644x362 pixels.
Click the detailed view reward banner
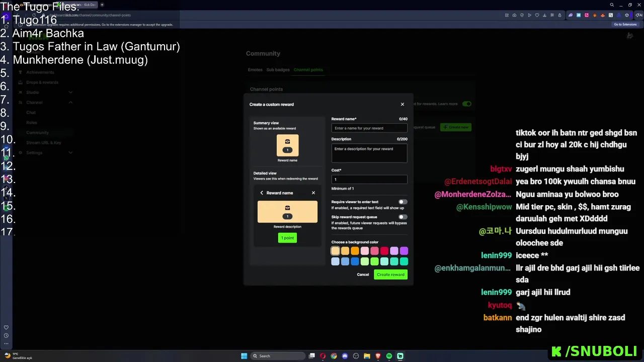coord(287,212)
